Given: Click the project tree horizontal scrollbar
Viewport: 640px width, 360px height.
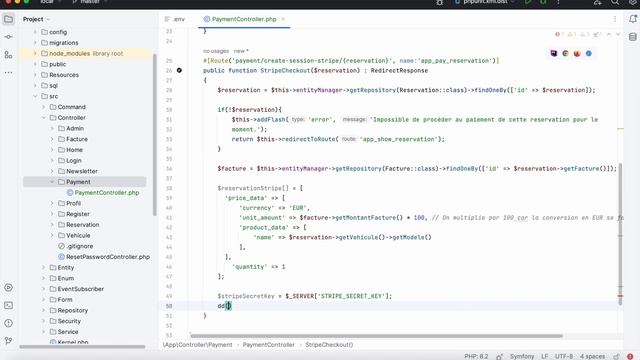Looking at the screenshot, I should (x=82, y=347).
